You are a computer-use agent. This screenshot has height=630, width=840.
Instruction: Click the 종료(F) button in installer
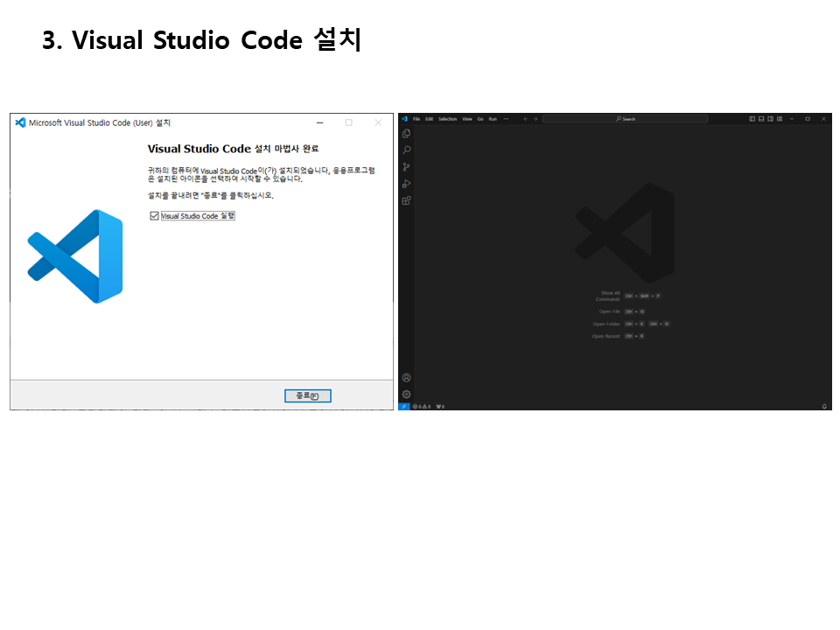tap(307, 395)
